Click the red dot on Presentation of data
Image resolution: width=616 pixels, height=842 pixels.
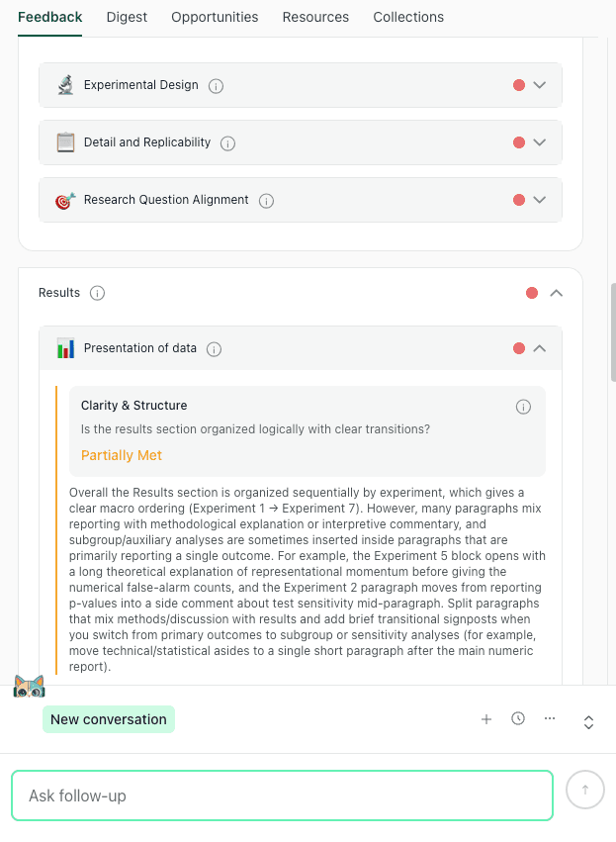(519, 348)
